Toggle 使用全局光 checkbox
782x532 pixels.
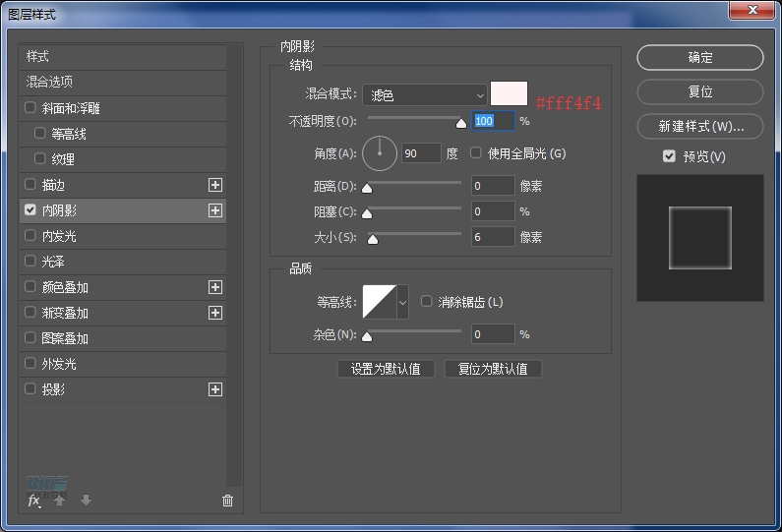tap(476, 153)
